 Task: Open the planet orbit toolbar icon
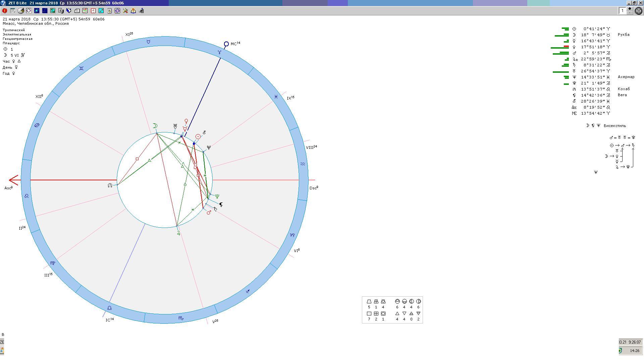pos(37,11)
